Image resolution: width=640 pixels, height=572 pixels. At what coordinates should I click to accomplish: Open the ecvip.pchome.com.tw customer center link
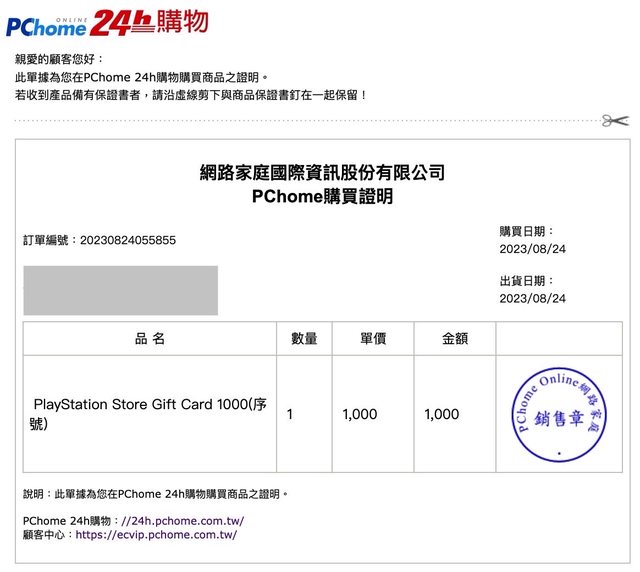point(156,535)
